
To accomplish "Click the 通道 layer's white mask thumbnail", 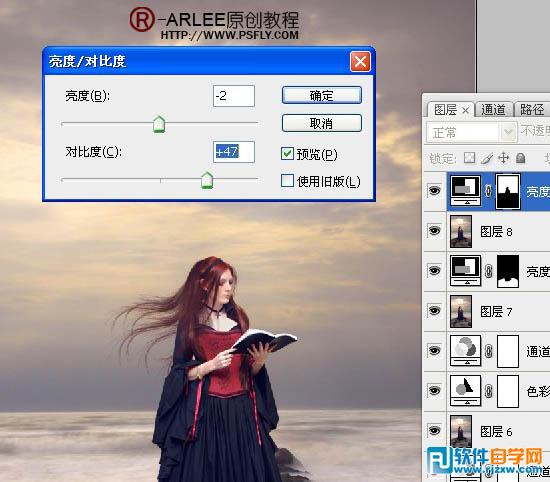I will [508, 352].
